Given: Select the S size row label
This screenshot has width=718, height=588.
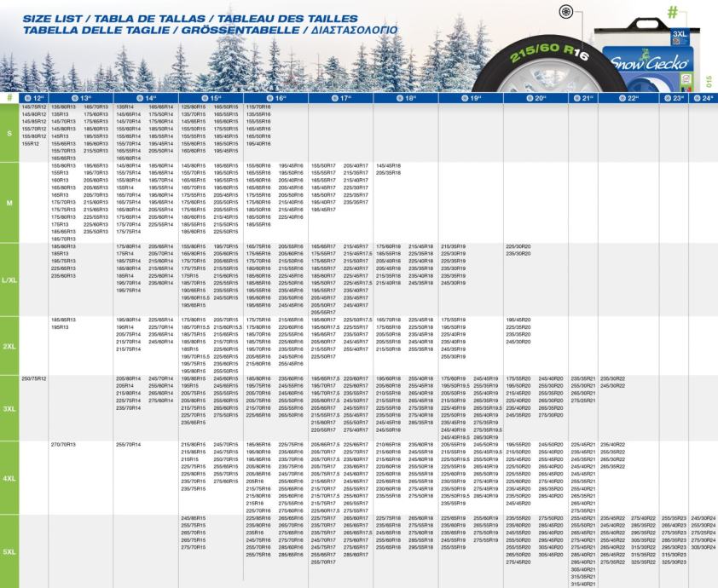Looking at the screenshot, I should point(9,133).
